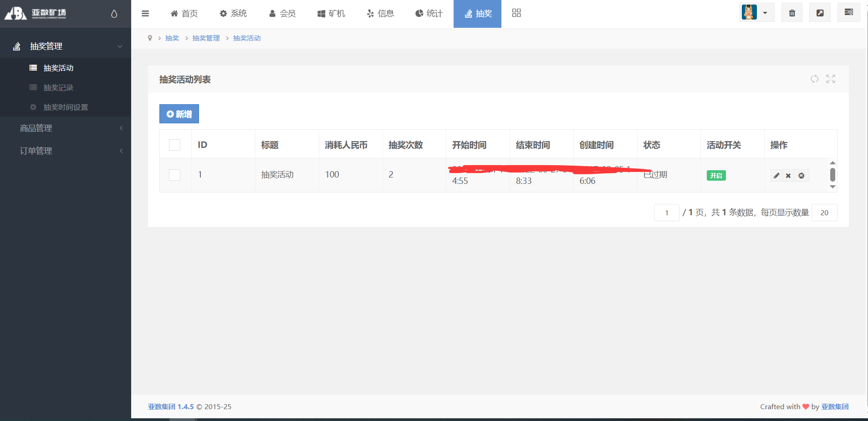Open the user avatar dropdown menu

[756, 13]
